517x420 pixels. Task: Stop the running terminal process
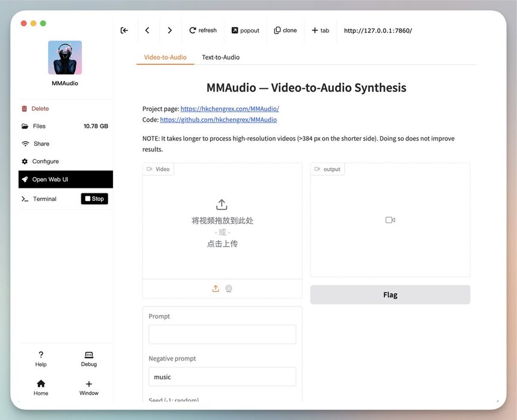click(x=94, y=199)
